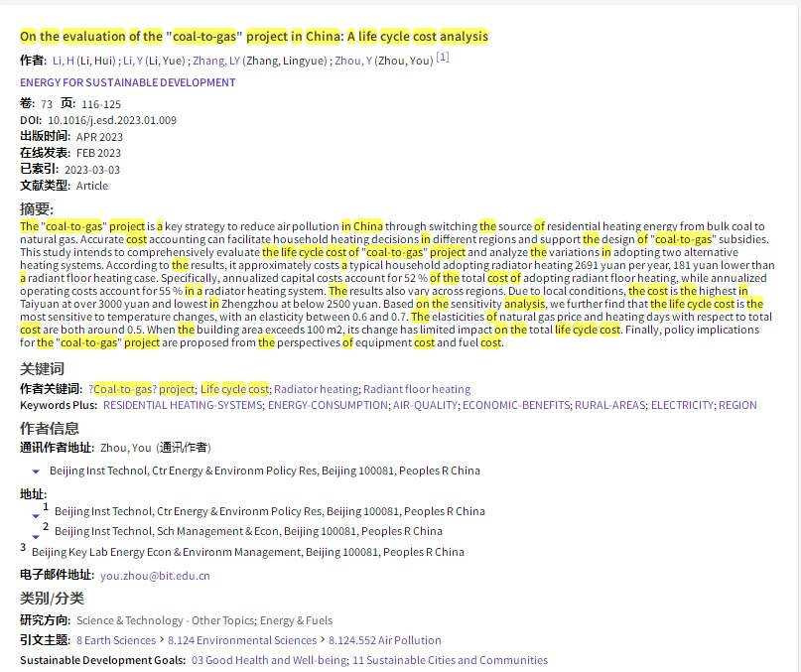Open 8 Earth Sciences citation topic
Image resolution: width=801 pixels, height=672 pixels.
tap(116, 640)
